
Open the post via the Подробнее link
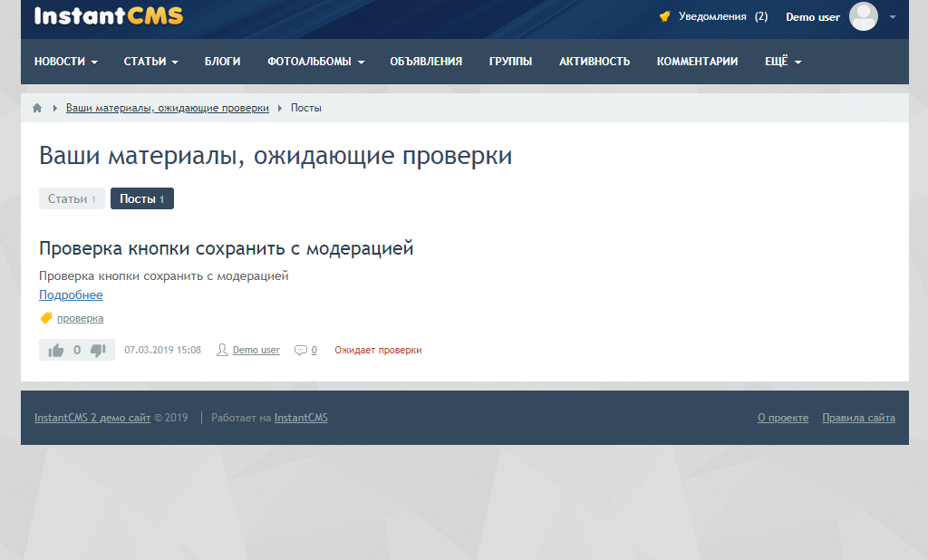coord(71,294)
